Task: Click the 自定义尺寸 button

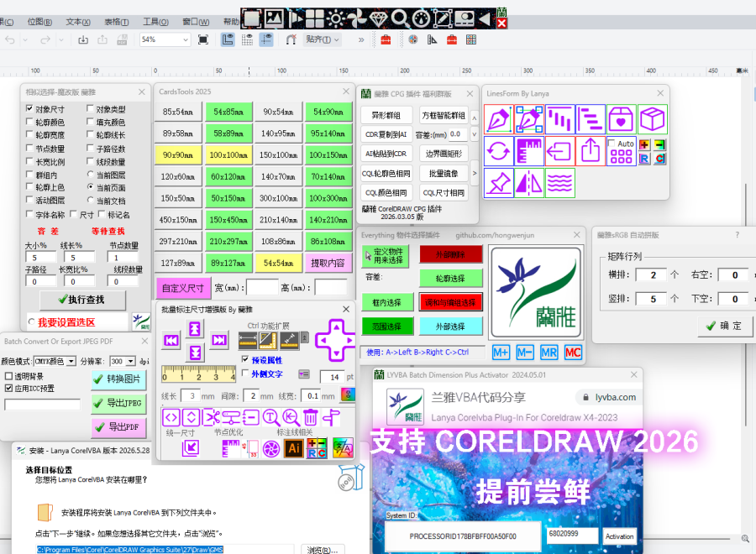Action: tap(183, 288)
